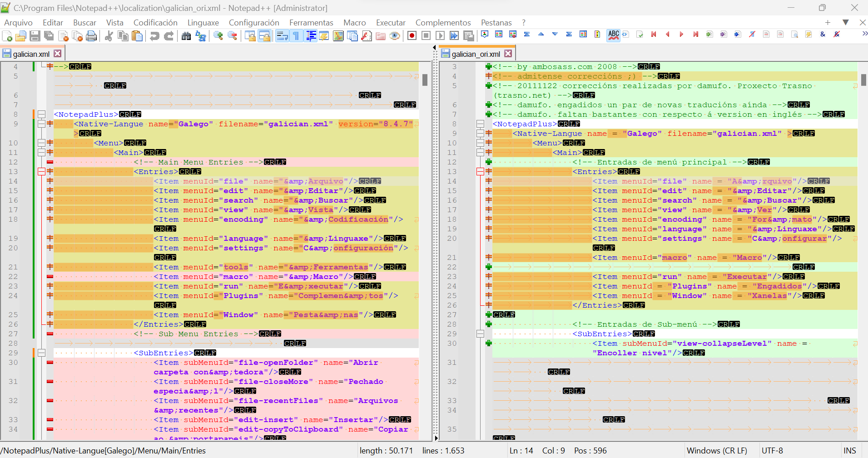Open the Ferramentas menu
The width and height of the screenshot is (868, 458).
311,23
